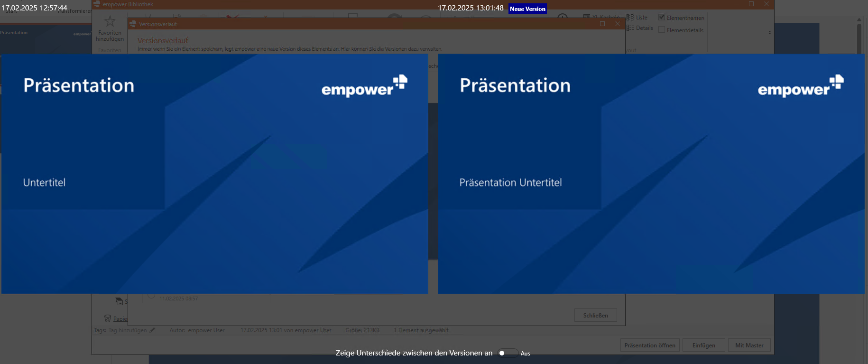
Task: Enable the Elementdetails checkbox
Action: 662,30
